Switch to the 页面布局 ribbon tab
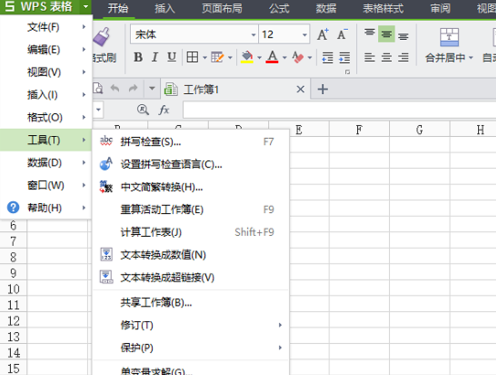Image resolution: width=496 pixels, height=375 pixels. click(222, 9)
